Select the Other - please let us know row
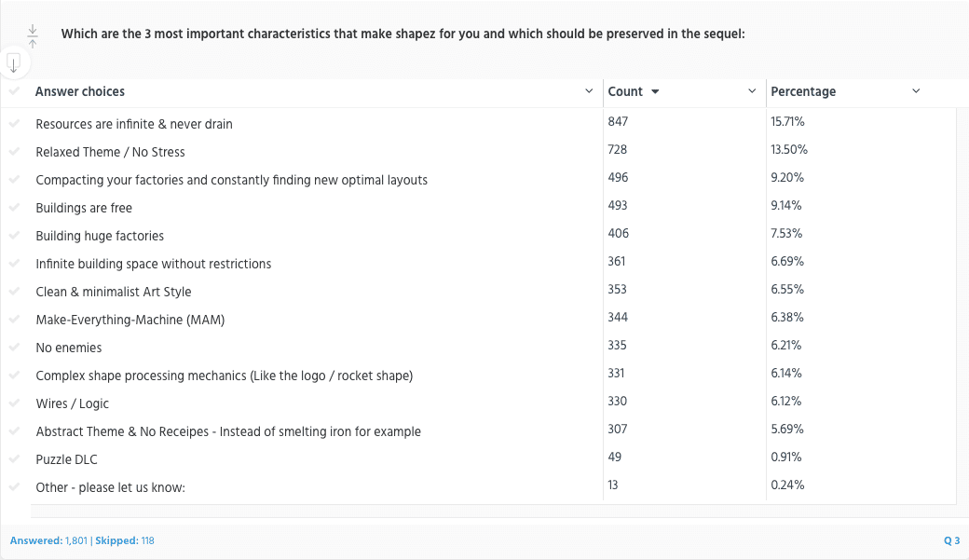 tap(478, 487)
